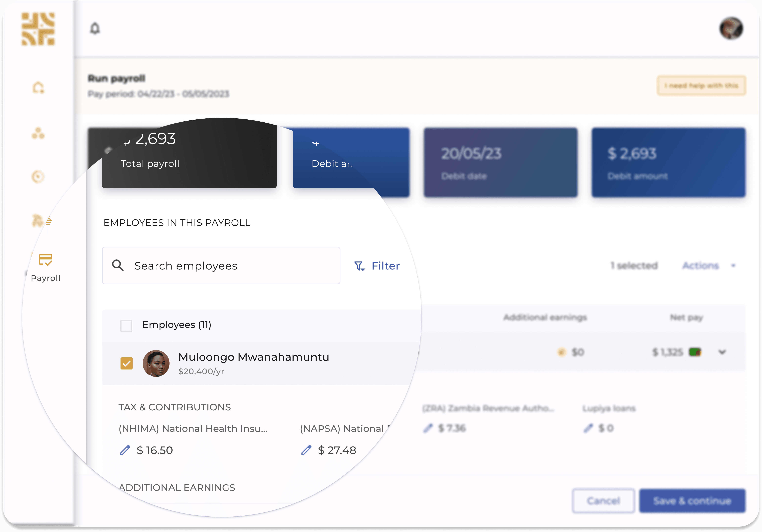Click the $2,693 Debit amount card
Screen dimensions: 762x532
(668, 163)
